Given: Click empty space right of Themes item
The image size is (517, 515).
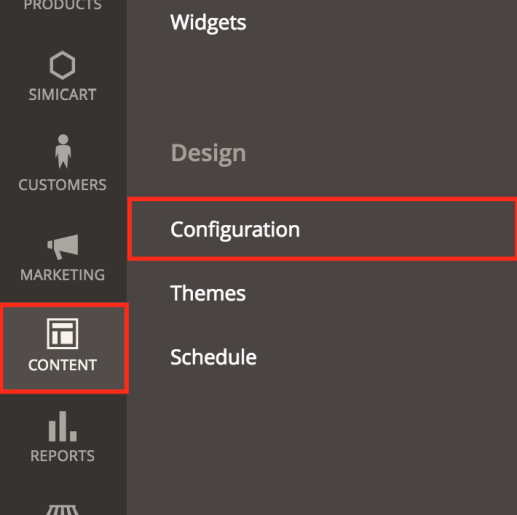Looking at the screenshot, I should coord(380,293).
